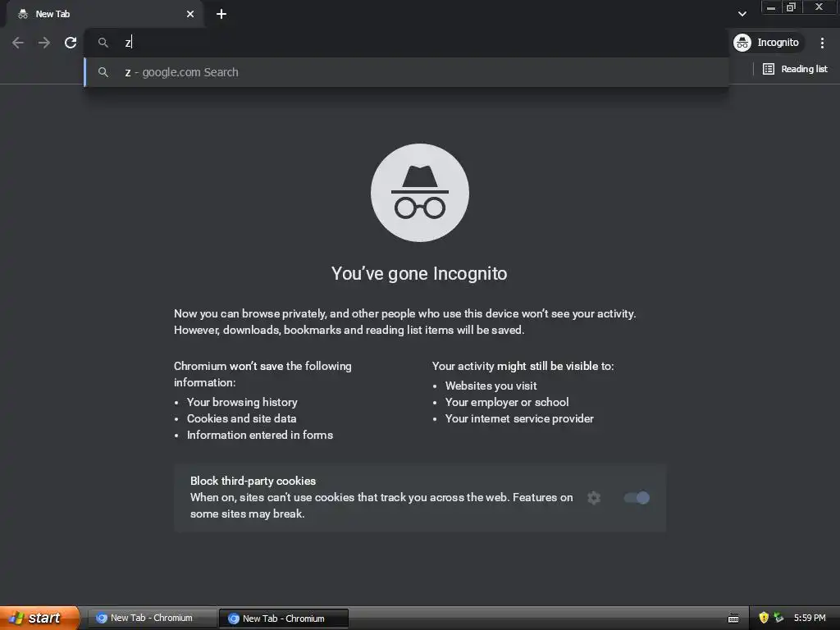Open the three-dot Chromium menu
840x630 pixels.
click(x=822, y=43)
